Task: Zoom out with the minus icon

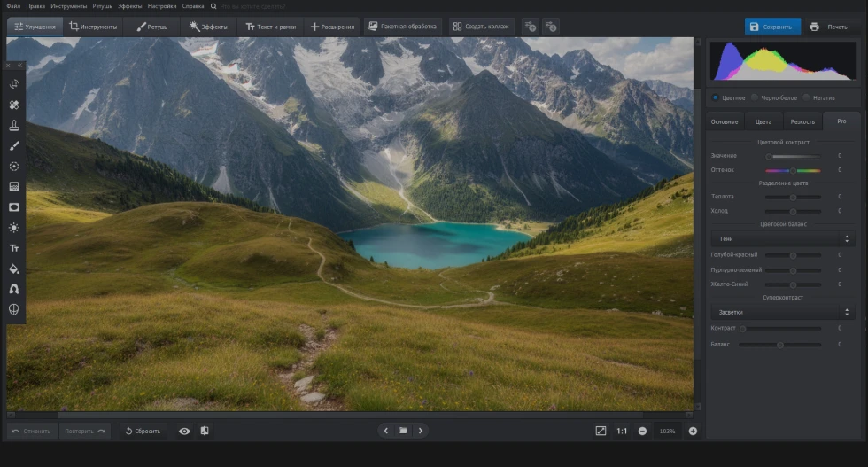Action: pyautogui.click(x=642, y=431)
